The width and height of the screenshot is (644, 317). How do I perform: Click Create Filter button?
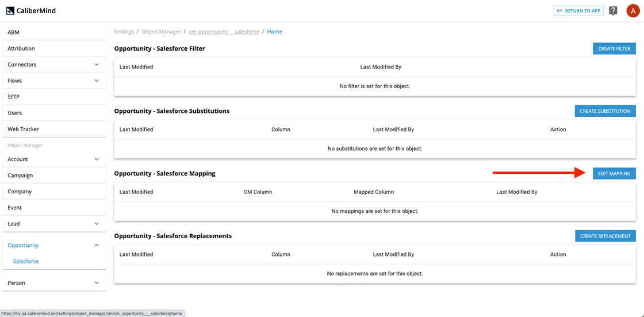pos(614,48)
